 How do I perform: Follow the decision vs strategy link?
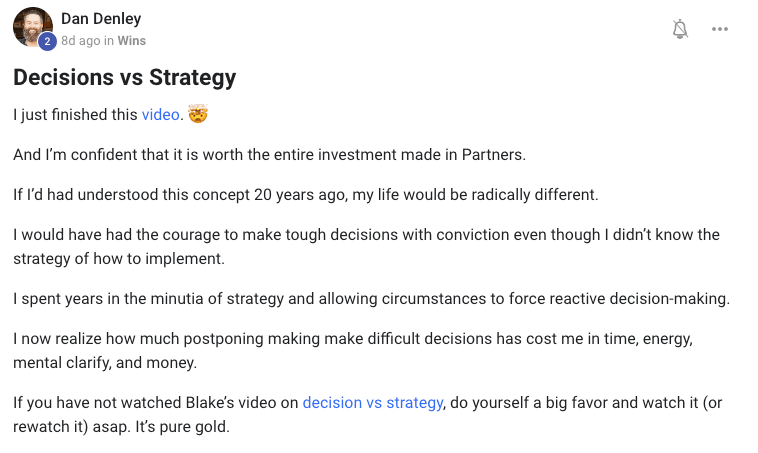click(373, 403)
